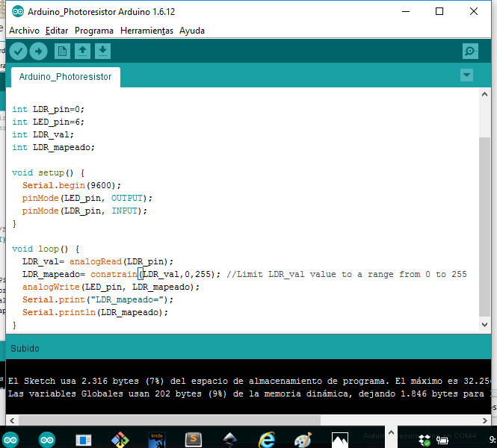
Task: Open the Ayuda menu
Action: pos(192,31)
